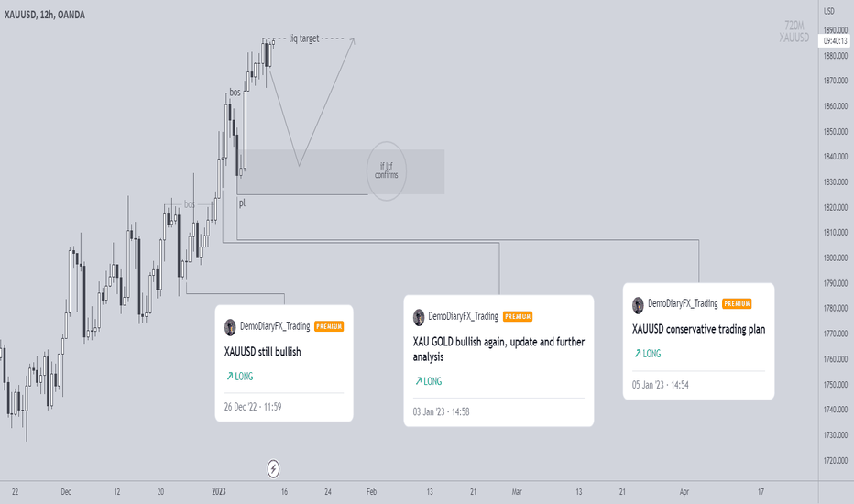Select the 'if ltf confirms' circle annotation
854x504 pixels.
pos(386,170)
